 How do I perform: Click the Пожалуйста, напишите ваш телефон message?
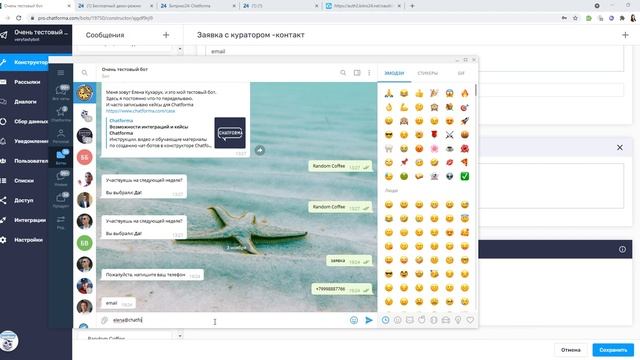point(152,275)
